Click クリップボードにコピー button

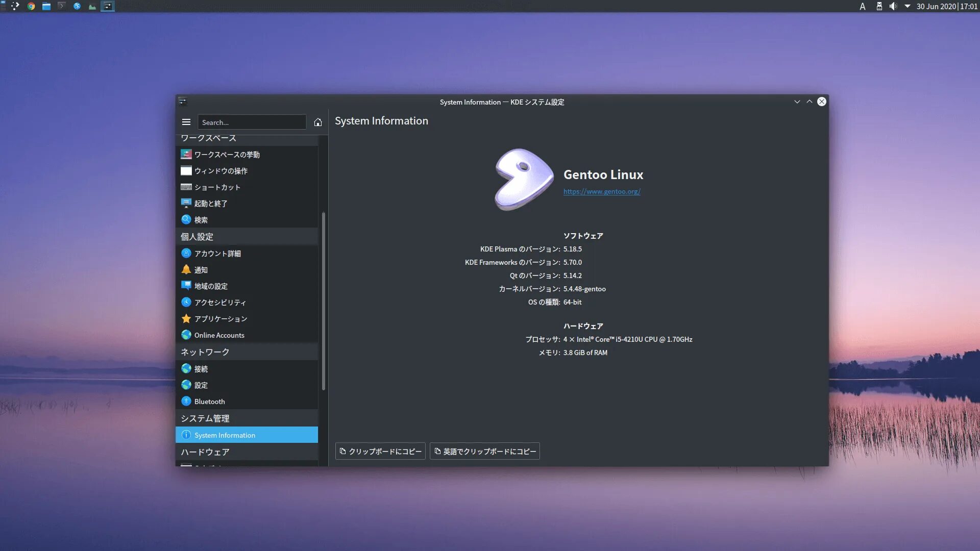pos(380,452)
